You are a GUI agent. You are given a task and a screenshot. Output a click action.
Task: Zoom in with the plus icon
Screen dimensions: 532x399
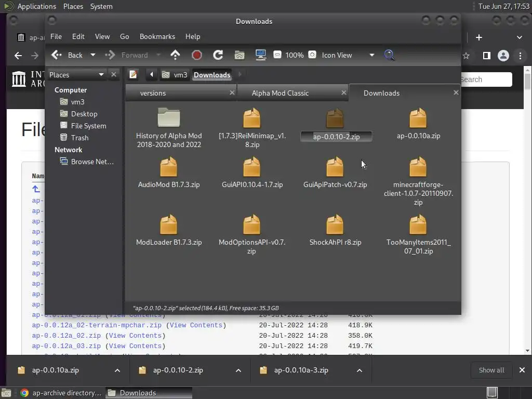[x=312, y=55]
